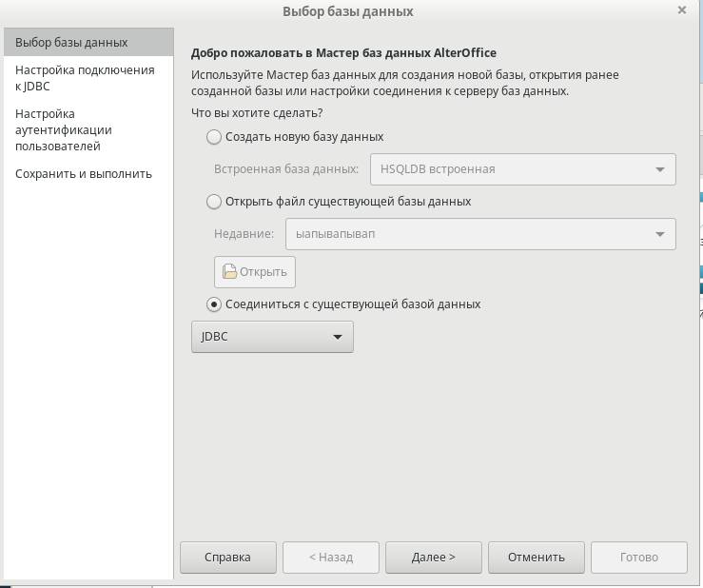Select Открыть файл существующей базы данных option
The image size is (703, 588).
click(x=214, y=202)
